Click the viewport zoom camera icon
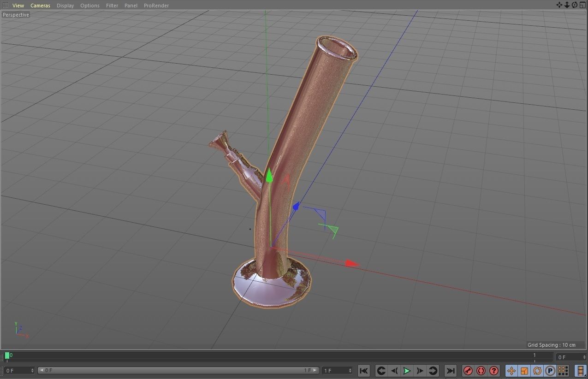 coord(567,5)
